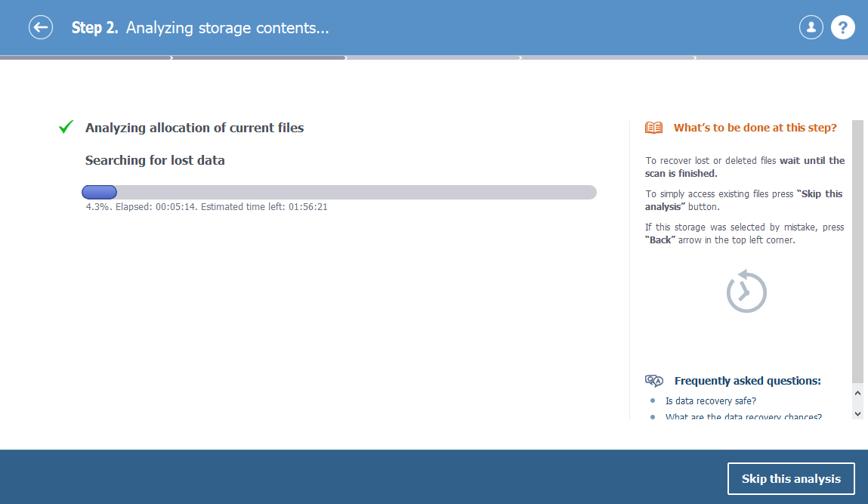Image resolution: width=868 pixels, height=504 pixels.
Task: Click the Skip this analysis button
Action: tap(790, 478)
